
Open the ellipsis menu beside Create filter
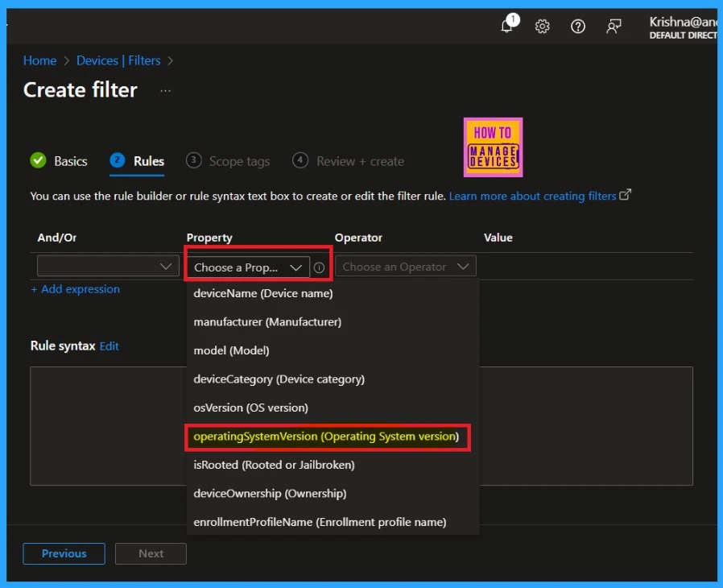[x=165, y=90]
